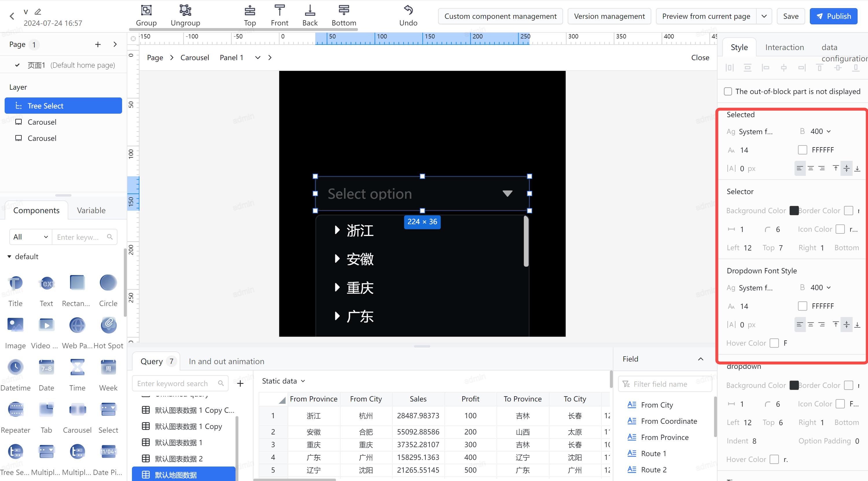Screen dimensions: 868x481
Task: Pick Dropdown Font Style Hover Color swatch
Action: tap(774, 343)
